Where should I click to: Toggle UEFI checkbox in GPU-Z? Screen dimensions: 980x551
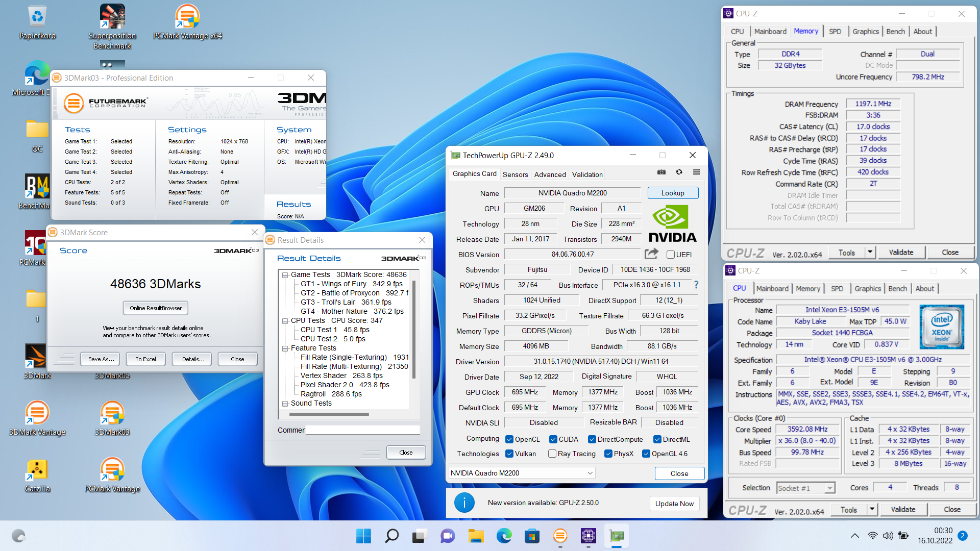[x=671, y=255]
